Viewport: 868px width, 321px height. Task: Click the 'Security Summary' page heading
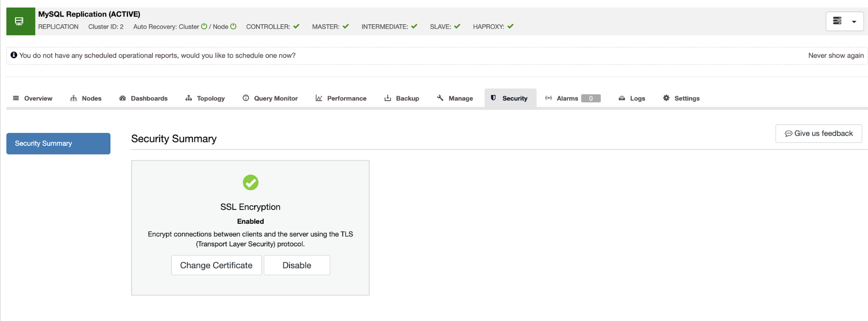pos(174,139)
